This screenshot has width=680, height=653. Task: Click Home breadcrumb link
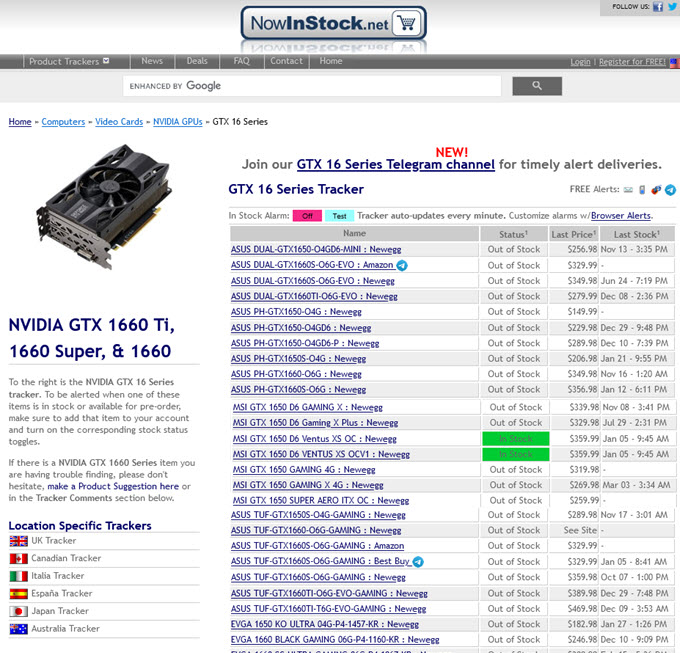click(x=20, y=122)
